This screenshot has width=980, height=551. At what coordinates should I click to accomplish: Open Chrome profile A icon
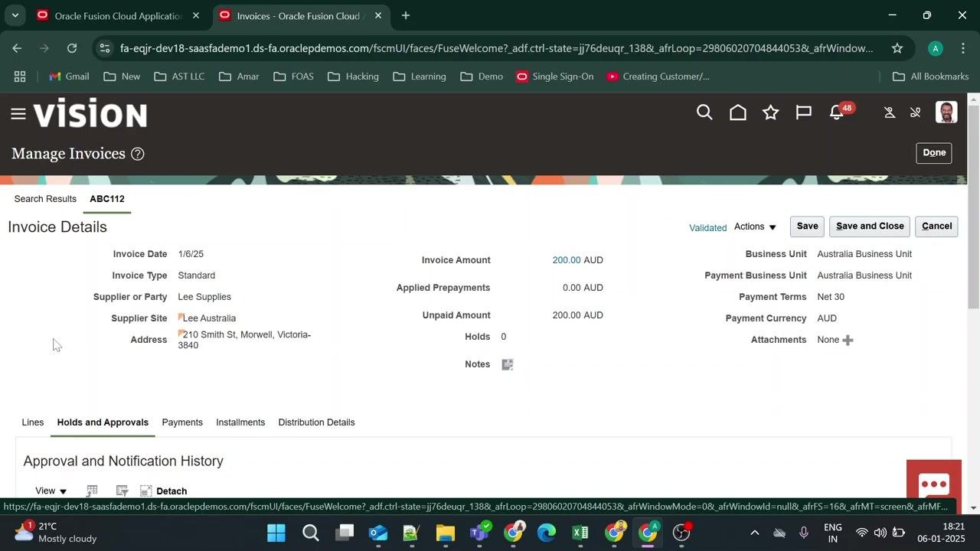pyautogui.click(x=935, y=48)
